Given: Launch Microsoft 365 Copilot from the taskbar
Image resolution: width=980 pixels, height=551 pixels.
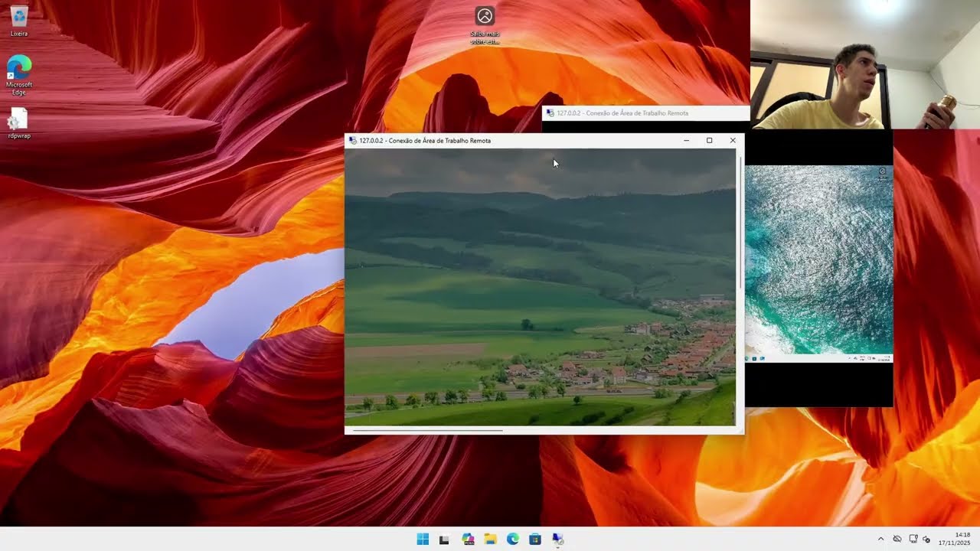Looking at the screenshot, I should point(468,540).
